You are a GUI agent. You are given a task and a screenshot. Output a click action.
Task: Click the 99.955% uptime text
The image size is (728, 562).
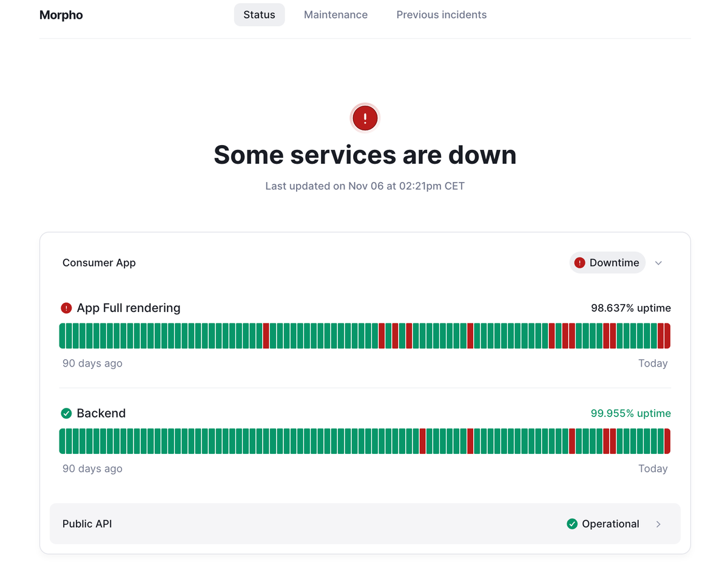coord(631,413)
